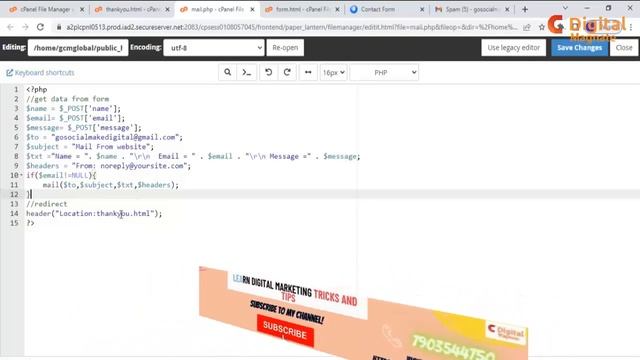Screen dimensions: 640x360
Task: Click the $headers From noreply line
Action: [109, 166]
